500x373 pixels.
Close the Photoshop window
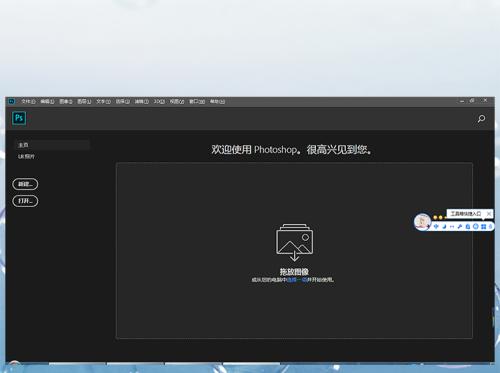pyautogui.click(x=485, y=100)
